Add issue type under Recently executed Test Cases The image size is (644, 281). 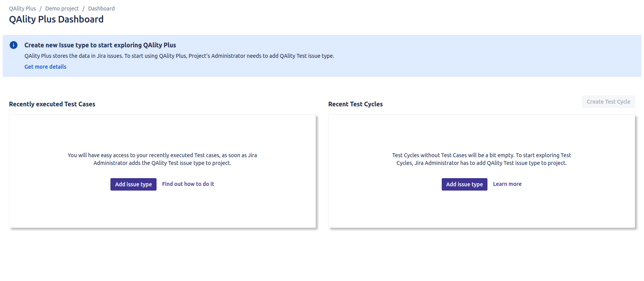point(133,184)
